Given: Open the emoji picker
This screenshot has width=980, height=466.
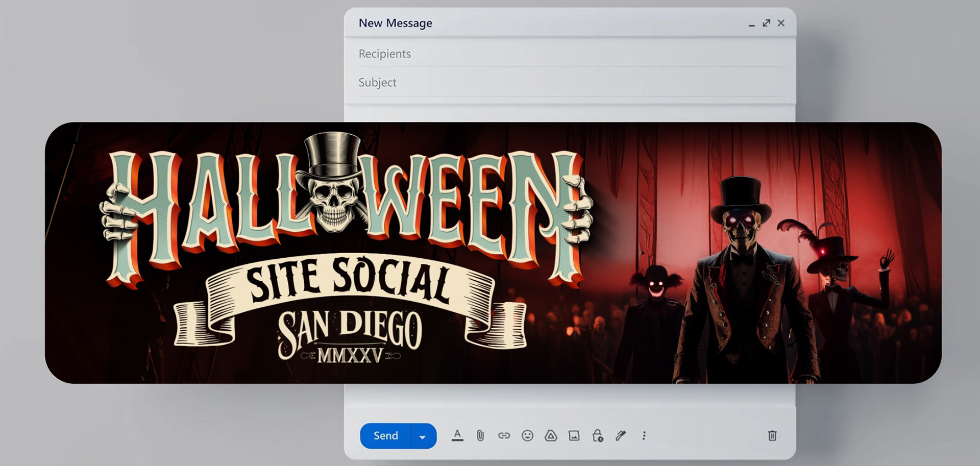Looking at the screenshot, I should [527, 435].
